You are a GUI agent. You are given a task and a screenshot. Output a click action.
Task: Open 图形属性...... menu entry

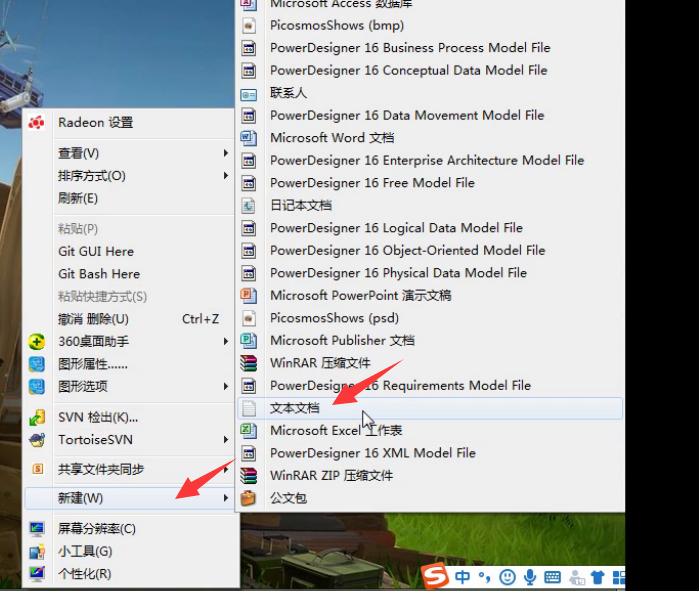[128, 364]
